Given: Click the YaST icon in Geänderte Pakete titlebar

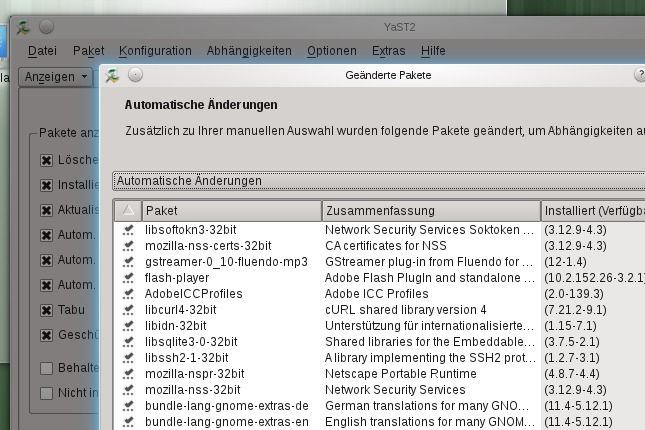Looking at the screenshot, I should (x=112, y=75).
